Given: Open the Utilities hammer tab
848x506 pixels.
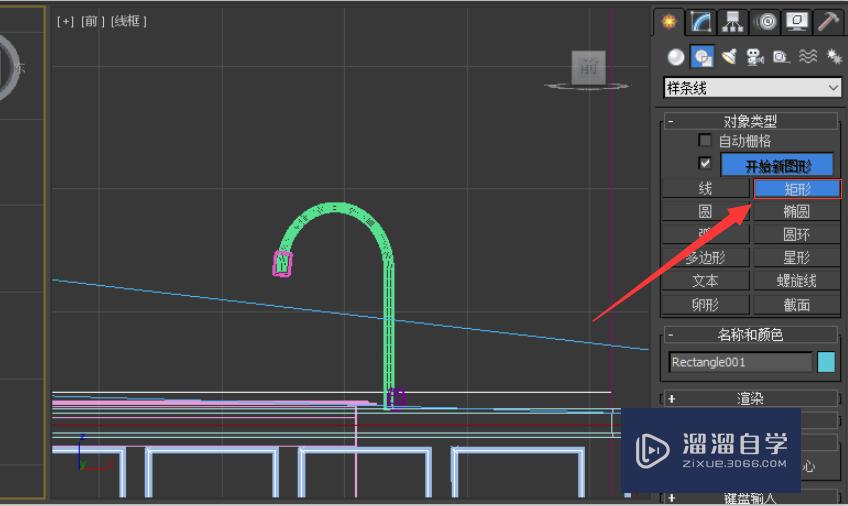Looking at the screenshot, I should coord(828,22).
